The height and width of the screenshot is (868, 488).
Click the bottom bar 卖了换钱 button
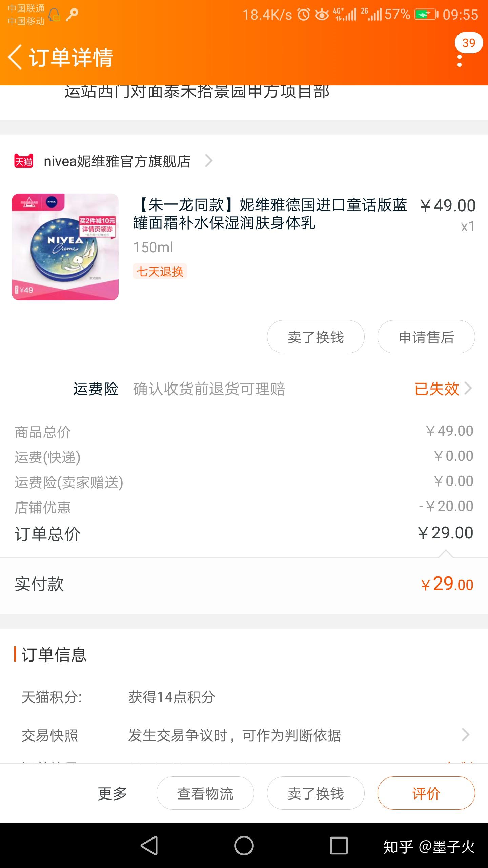click(316, 793)
